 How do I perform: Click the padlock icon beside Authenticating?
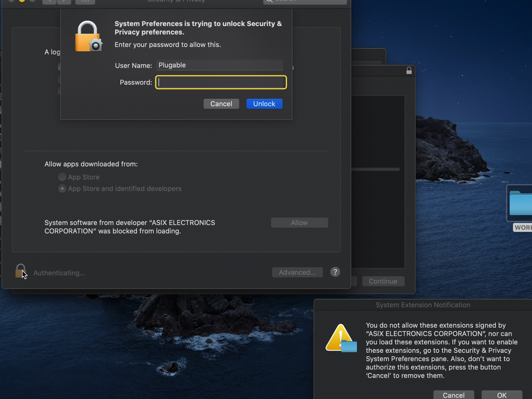pos(21,271)
